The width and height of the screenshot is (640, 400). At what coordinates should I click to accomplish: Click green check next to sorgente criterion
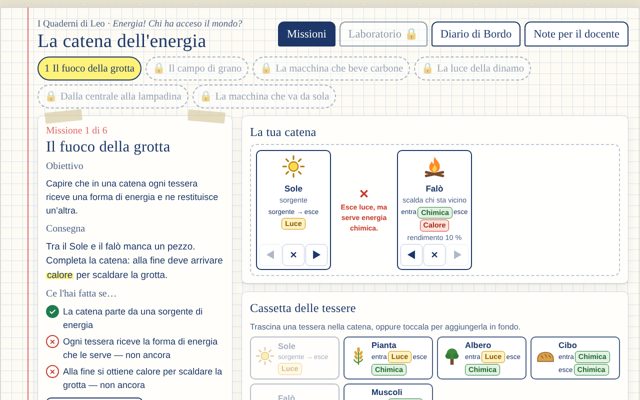pos(52,311)
